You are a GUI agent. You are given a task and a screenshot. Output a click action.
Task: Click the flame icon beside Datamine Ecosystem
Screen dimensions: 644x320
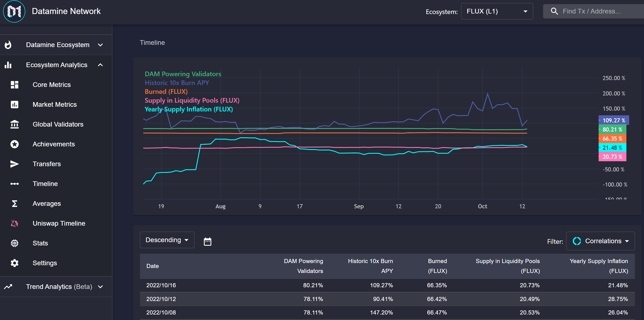[8, 45]
